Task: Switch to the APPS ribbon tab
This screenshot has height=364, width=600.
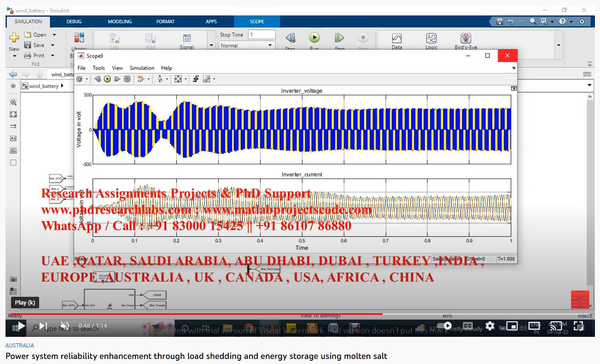Action: [x=211, y=22]
